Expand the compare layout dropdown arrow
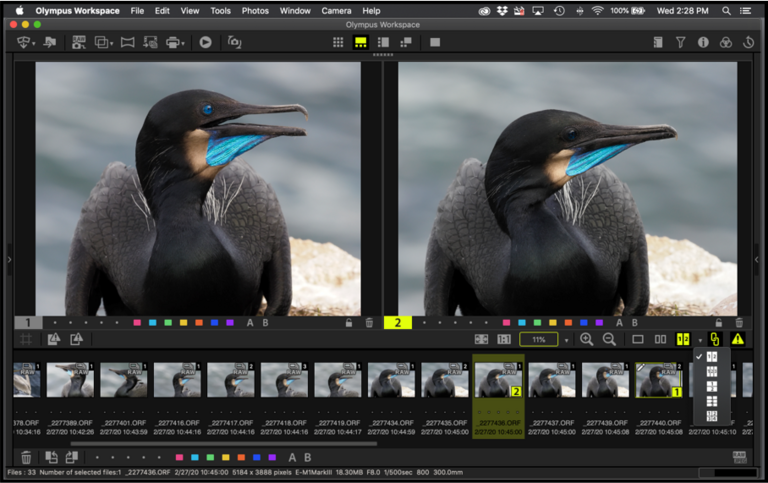The height and width of the screenshot is (483, 768). point(699,340)
